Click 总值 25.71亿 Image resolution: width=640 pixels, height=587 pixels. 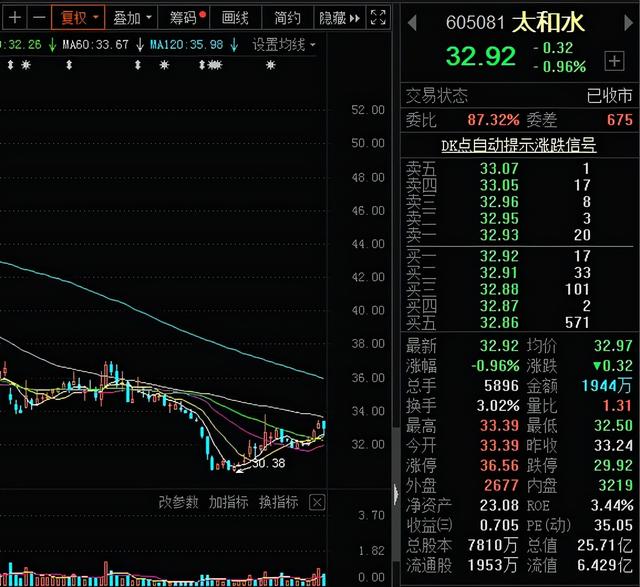[605, 545]
